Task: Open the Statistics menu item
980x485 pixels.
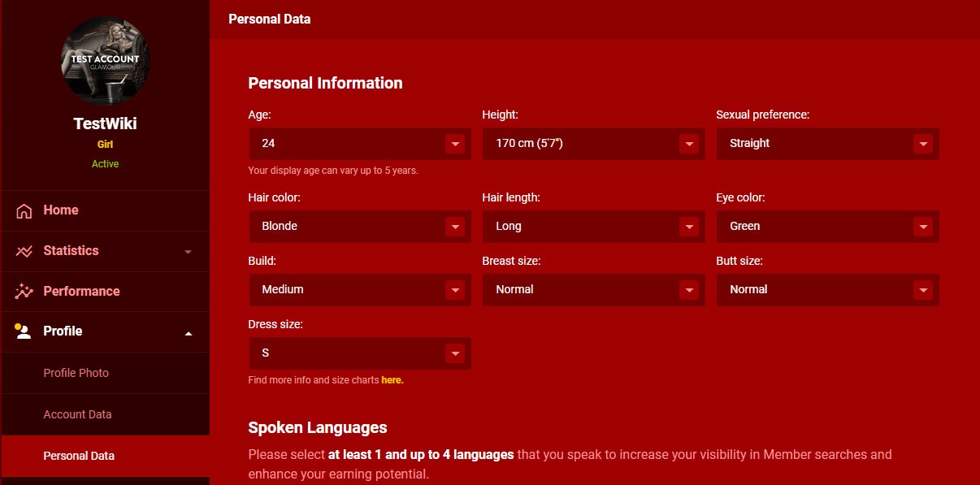Action: click(105, 251)
